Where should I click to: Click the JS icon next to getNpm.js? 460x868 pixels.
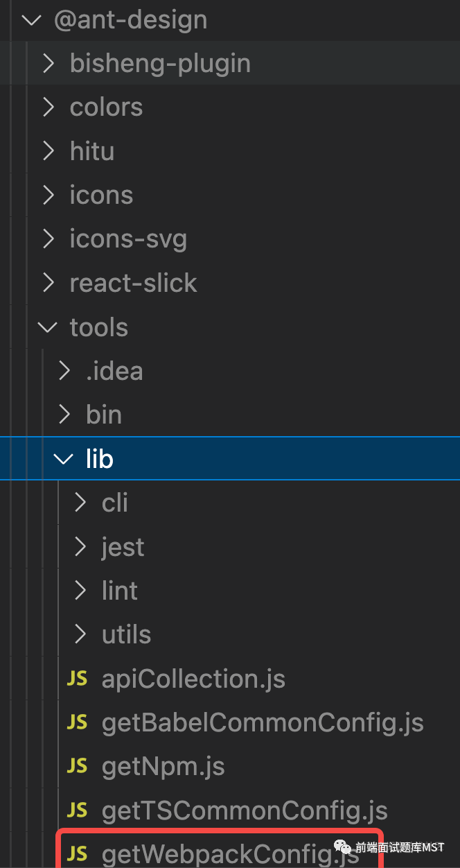point(77,766)
